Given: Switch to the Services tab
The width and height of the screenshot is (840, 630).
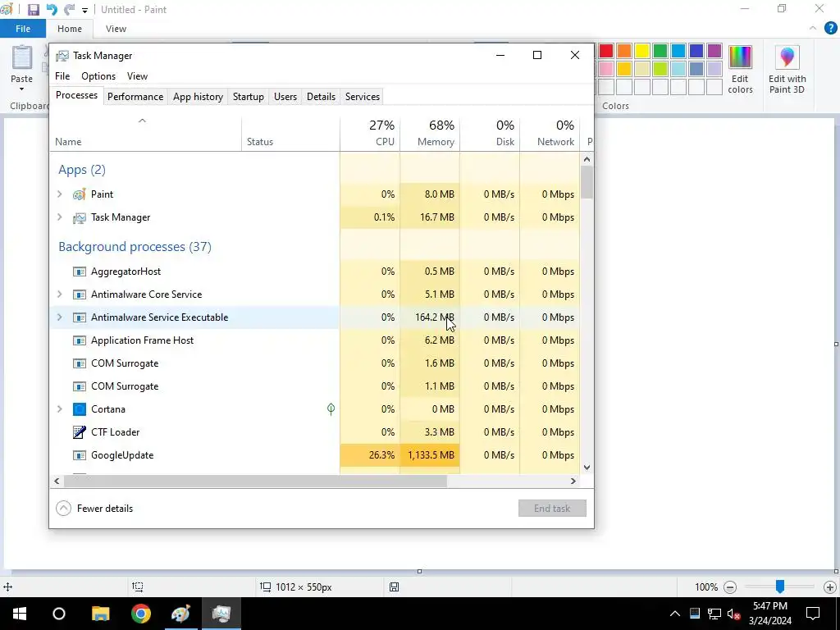Looking at the screenshot, I should point(362,97).
